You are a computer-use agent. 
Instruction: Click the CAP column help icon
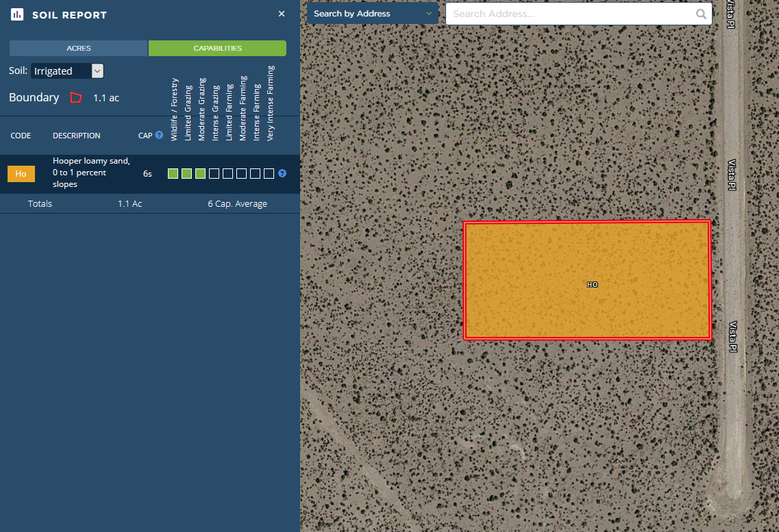click(x=159, y=135)
